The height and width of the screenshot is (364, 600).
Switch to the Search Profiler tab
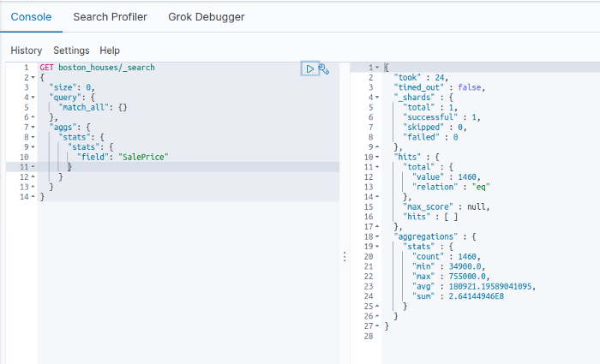pyautogui.click(x=111, y=17)
